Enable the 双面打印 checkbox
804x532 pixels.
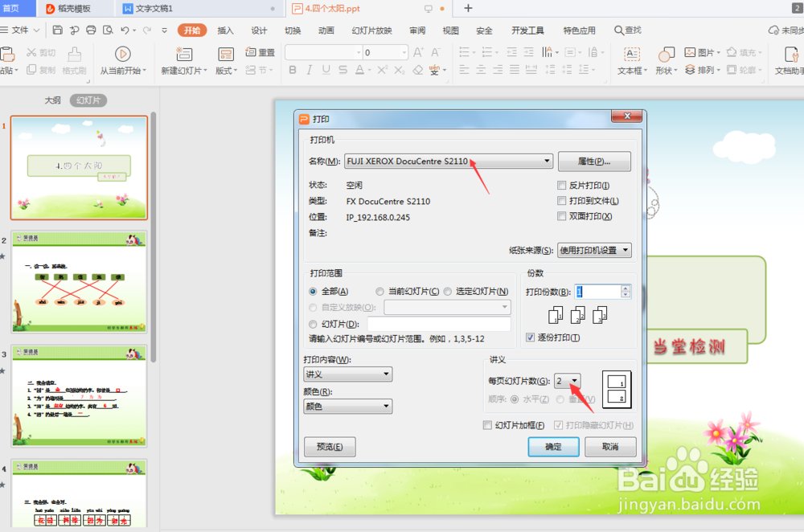[561, 217]
